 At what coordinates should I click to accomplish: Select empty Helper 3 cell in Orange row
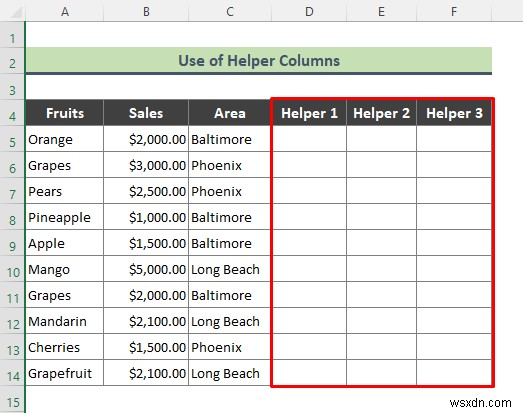[x=454, y=139]
